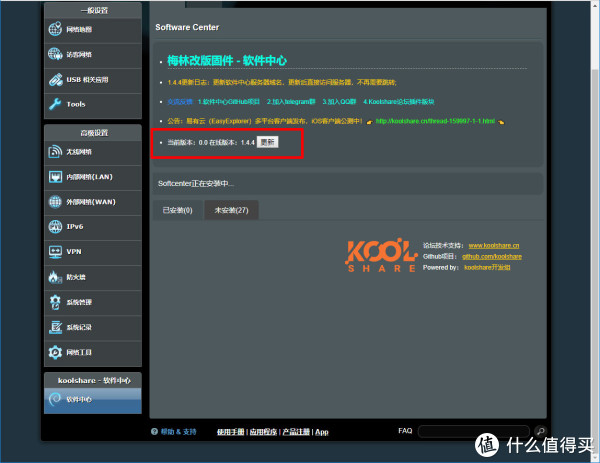
Task: Open the 4.Koolshare论坛插件版块 link
Action: pos(398,101)
